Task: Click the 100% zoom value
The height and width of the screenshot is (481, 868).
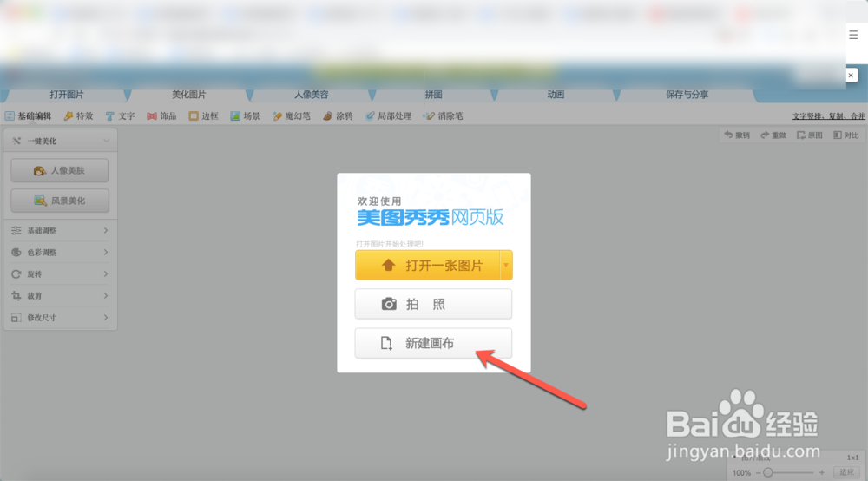Action: point(742,472)
